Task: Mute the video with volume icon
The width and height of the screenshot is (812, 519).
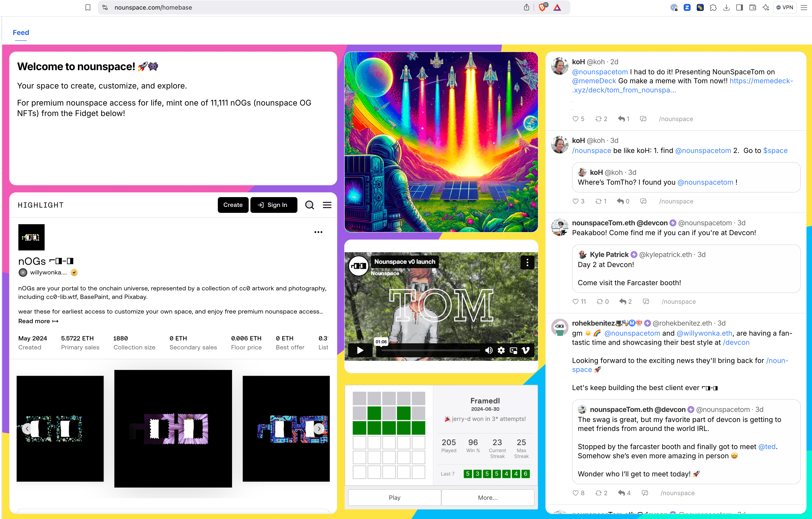Action: pos(489,351)
